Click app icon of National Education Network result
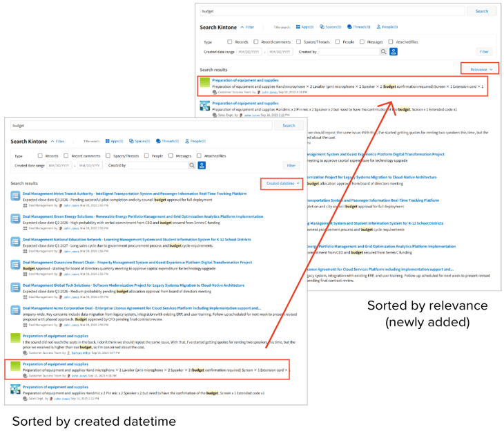The width and height of the screenshot is (504, 434). pyautogui.click(x=15, y=242)
